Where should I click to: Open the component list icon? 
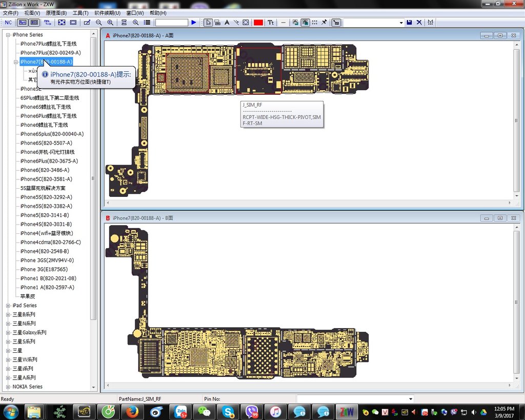tap(147, 22)
